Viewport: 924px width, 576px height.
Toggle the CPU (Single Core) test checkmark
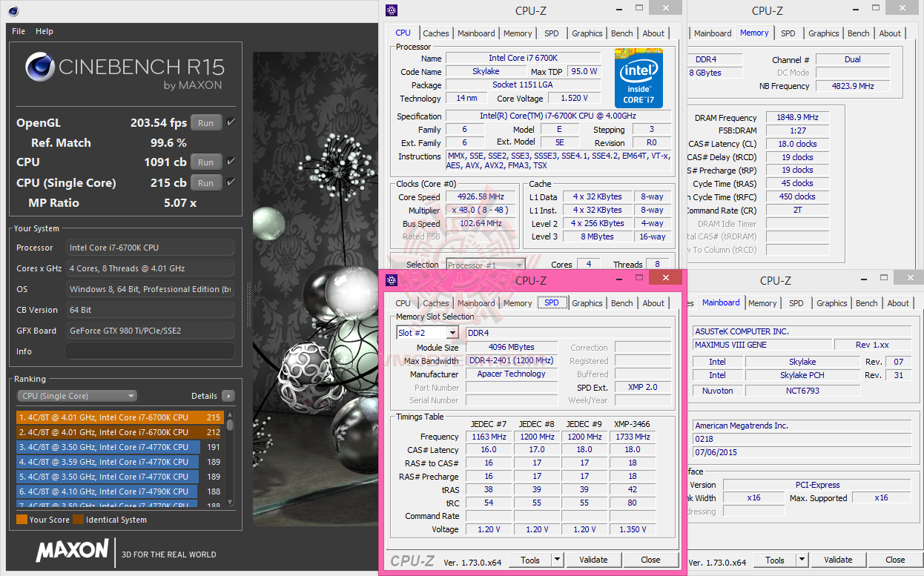click(231, 182)
